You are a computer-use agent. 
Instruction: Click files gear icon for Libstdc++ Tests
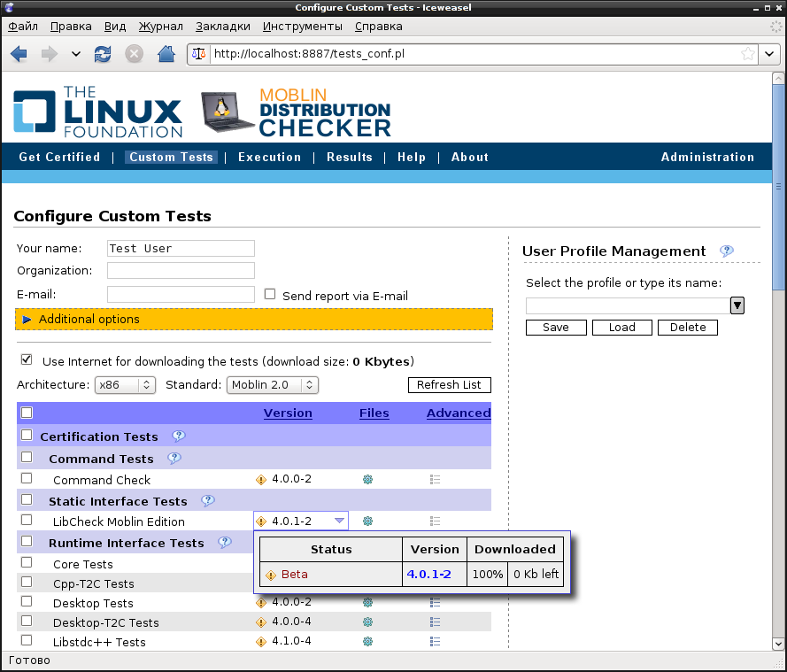tap(368, 641)
